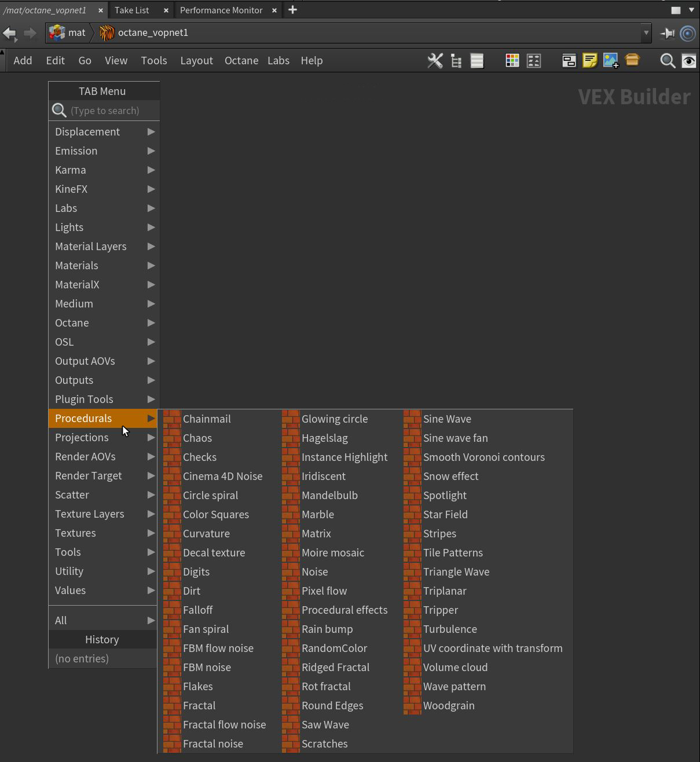The height and width of the screenshot is (762, 700).
Task: Click the add background image icon
Action: (611, 61)
